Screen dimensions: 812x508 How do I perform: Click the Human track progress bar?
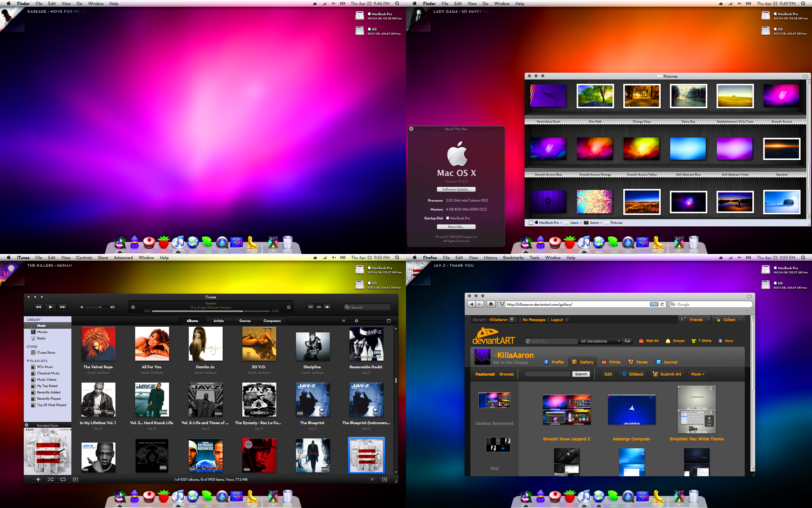pos(211,311)
